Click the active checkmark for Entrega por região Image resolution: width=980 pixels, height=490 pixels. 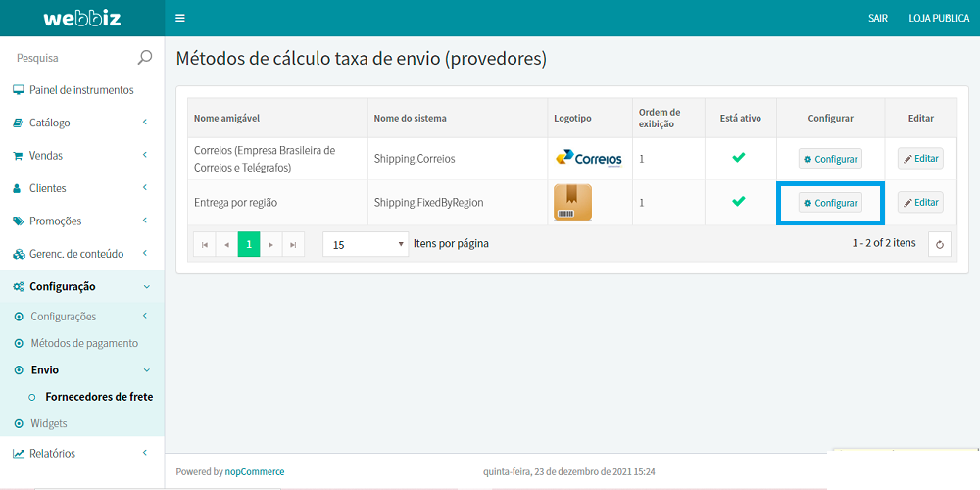point(739,201)
